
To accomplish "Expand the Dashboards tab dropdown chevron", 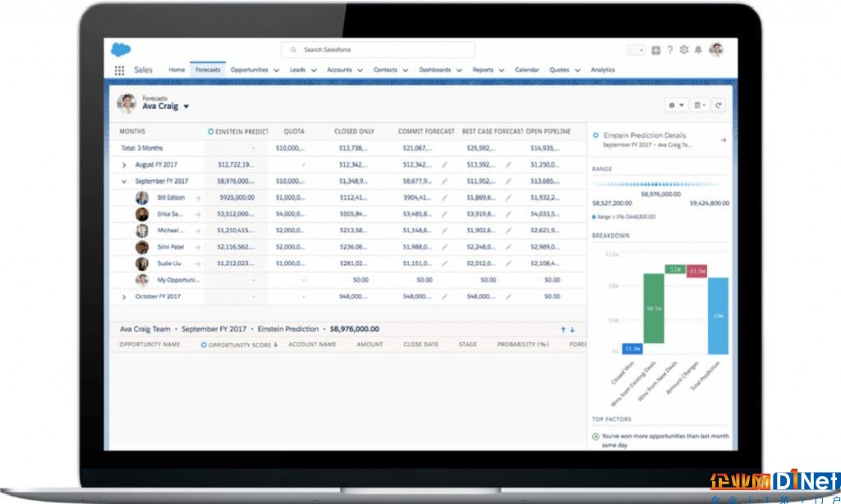I will point(459,71).
